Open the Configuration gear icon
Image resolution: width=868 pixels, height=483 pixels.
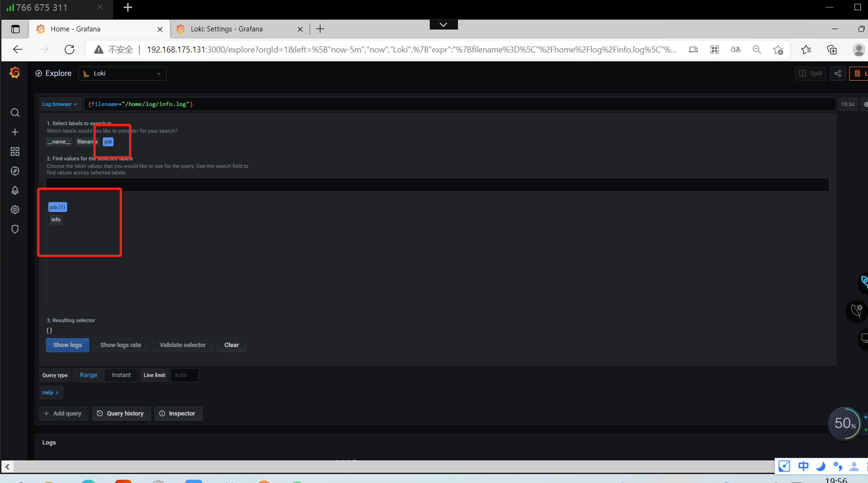point(15,210)
